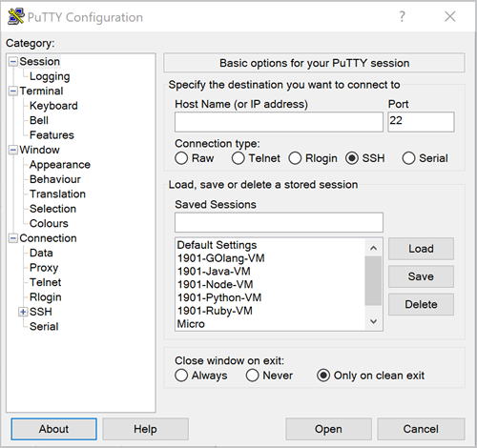The height and width of the screenshot is (448, 477).
Task: Click the Help button
Action: point(145,429)
